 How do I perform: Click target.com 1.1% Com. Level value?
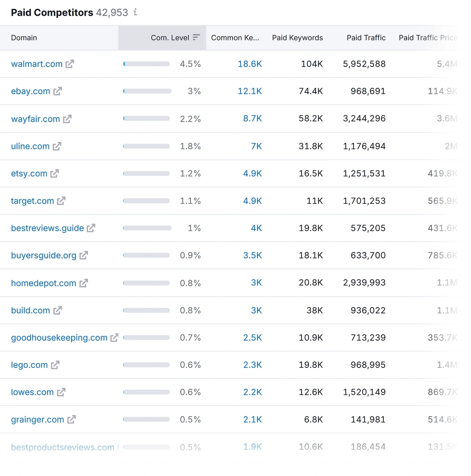pyautogui.click(x=190, y=201)
